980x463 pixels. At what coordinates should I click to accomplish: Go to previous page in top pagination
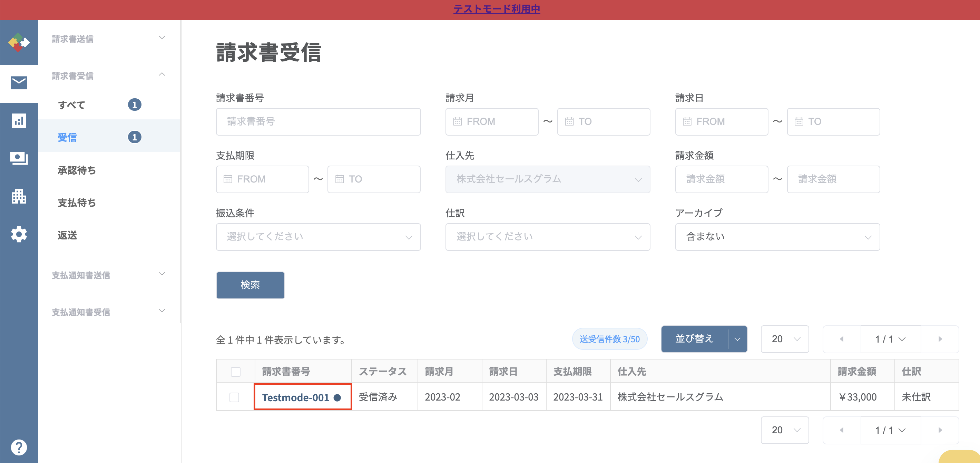tap(842, 339)
